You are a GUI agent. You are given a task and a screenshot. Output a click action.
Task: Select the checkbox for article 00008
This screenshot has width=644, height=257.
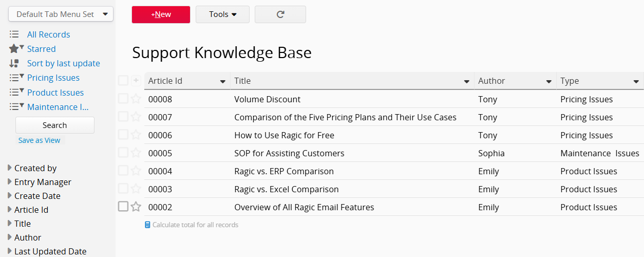coord(123,99)
